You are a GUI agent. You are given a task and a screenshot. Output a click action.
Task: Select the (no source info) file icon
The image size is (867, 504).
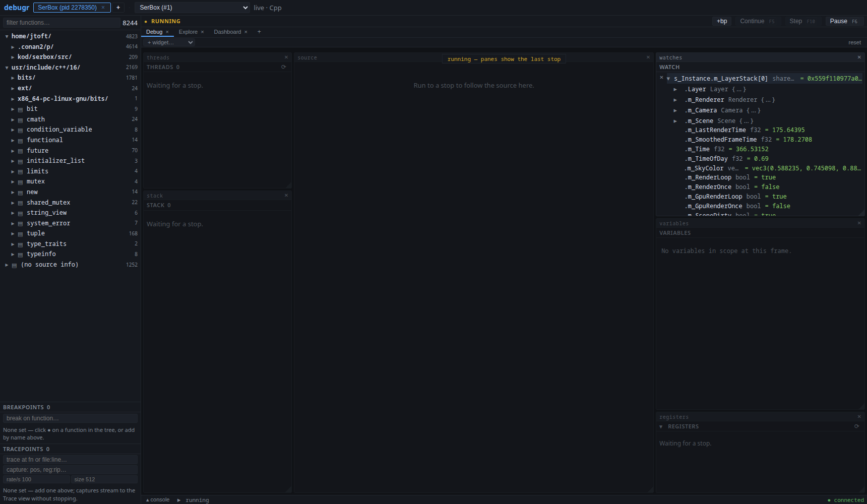click(14, 265)
